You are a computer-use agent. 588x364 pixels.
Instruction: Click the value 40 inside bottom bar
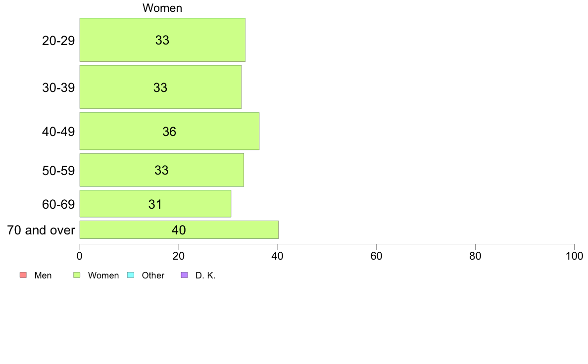pos(179,230)
